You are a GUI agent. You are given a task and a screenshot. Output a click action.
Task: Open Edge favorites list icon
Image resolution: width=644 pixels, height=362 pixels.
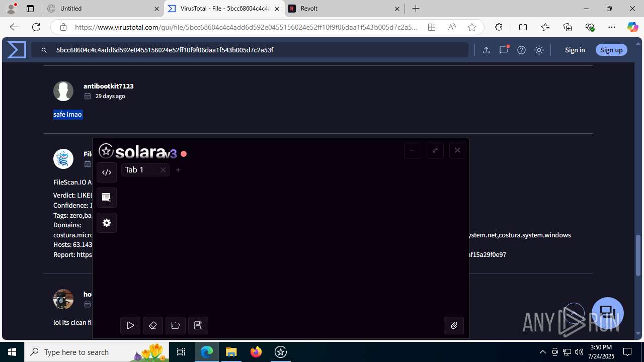point(545,27)
